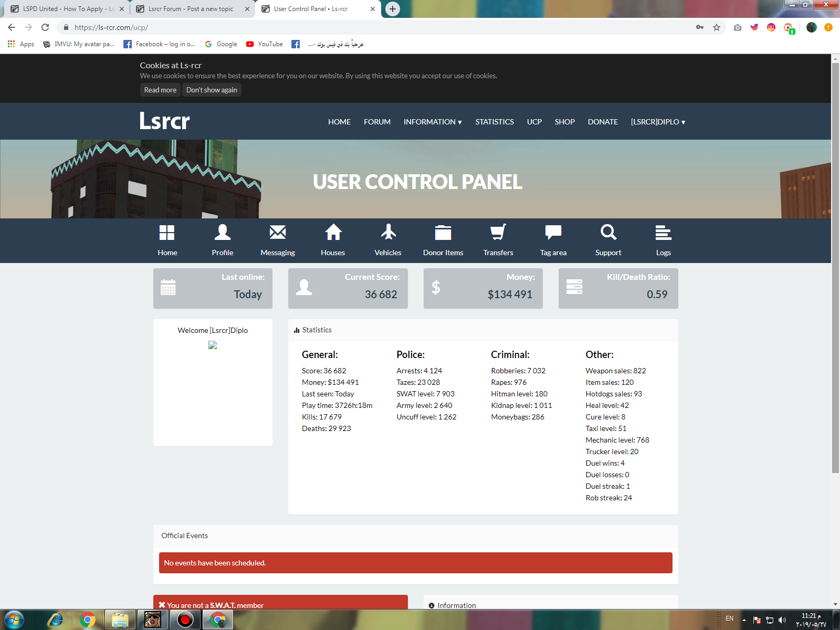Open STATISTICS in the site navigation

point(495,122)
